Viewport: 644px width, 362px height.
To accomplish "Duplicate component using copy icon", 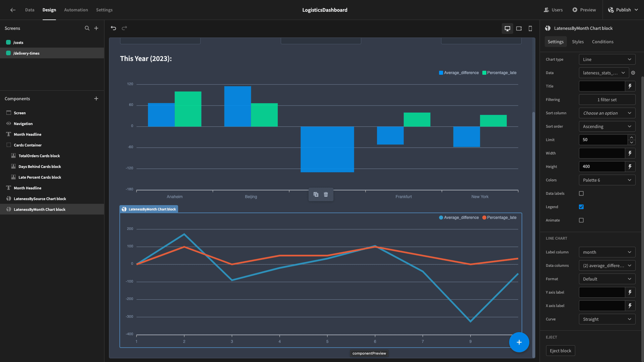I will [x=316, y=194].
